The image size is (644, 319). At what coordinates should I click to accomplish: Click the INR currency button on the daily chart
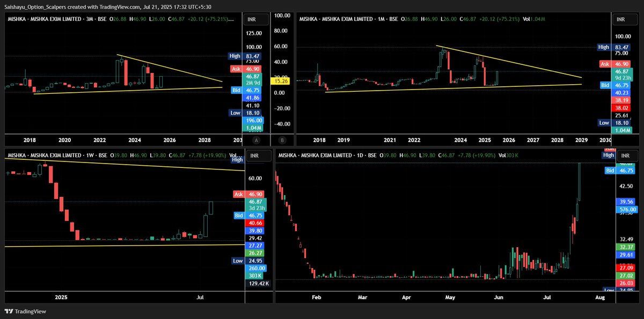[x=626, y=155]
